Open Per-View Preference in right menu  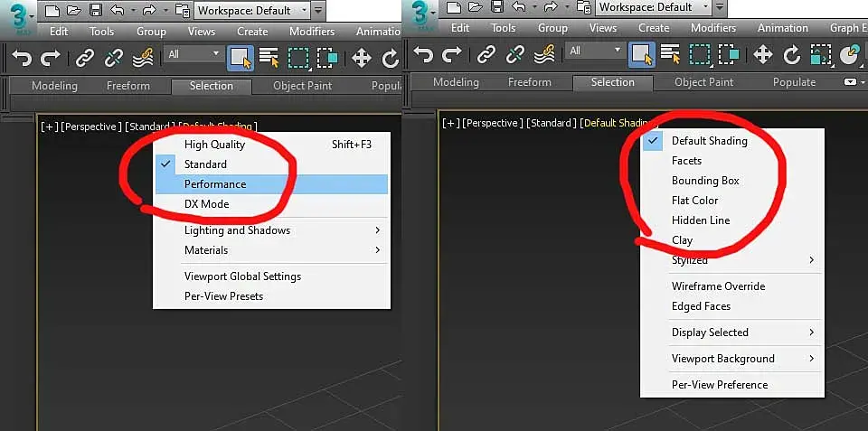(x=731, y=385)
